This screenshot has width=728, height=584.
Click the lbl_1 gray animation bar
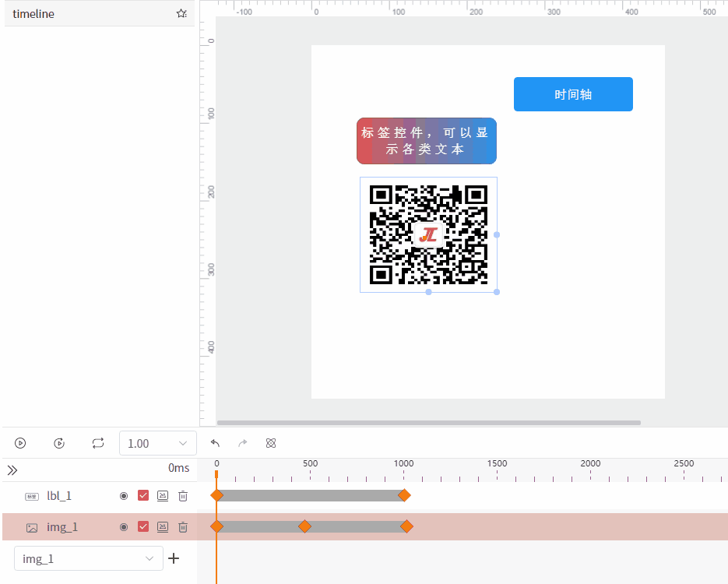pyautogui.click(x=310, y=495)
